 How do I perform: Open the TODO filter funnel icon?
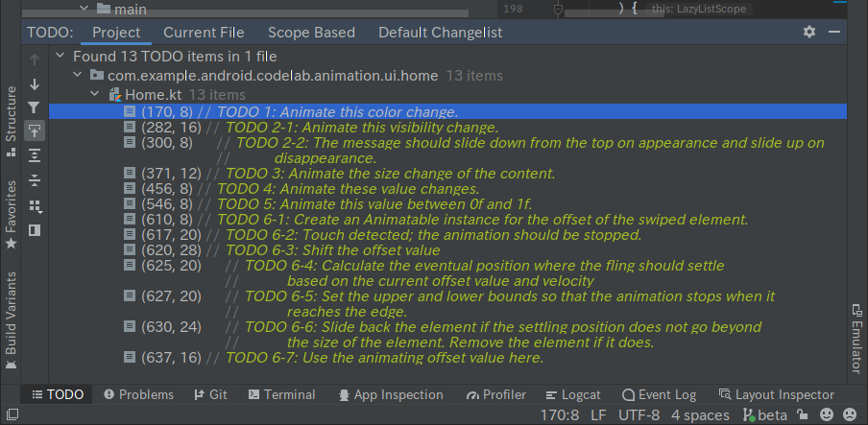click(x=35, y=107)
